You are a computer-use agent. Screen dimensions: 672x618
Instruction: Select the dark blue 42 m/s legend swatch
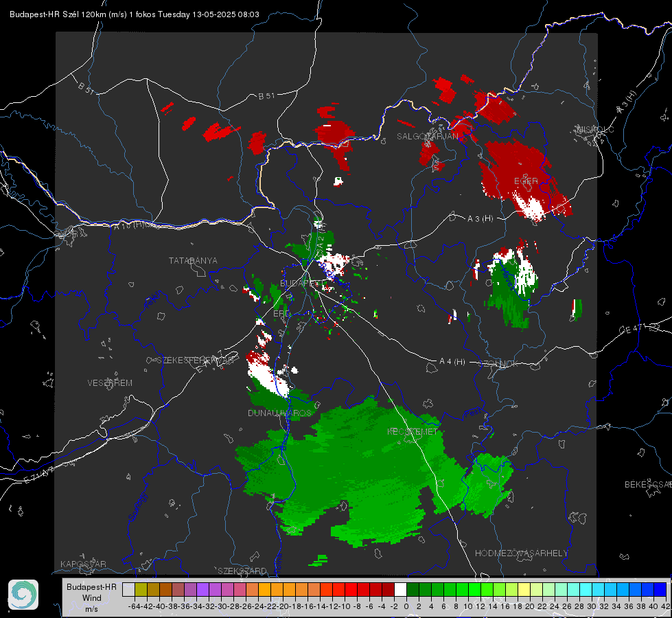point(660,589)
